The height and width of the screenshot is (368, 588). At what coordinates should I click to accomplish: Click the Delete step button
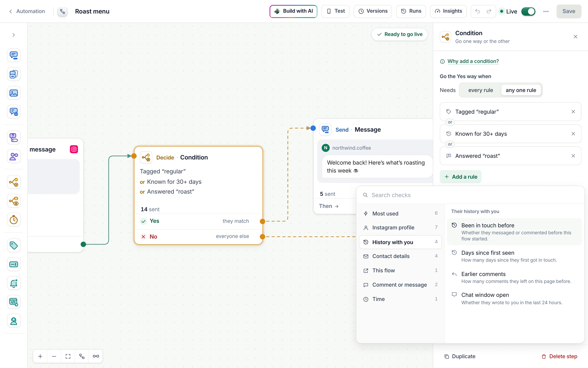(559, 356)
